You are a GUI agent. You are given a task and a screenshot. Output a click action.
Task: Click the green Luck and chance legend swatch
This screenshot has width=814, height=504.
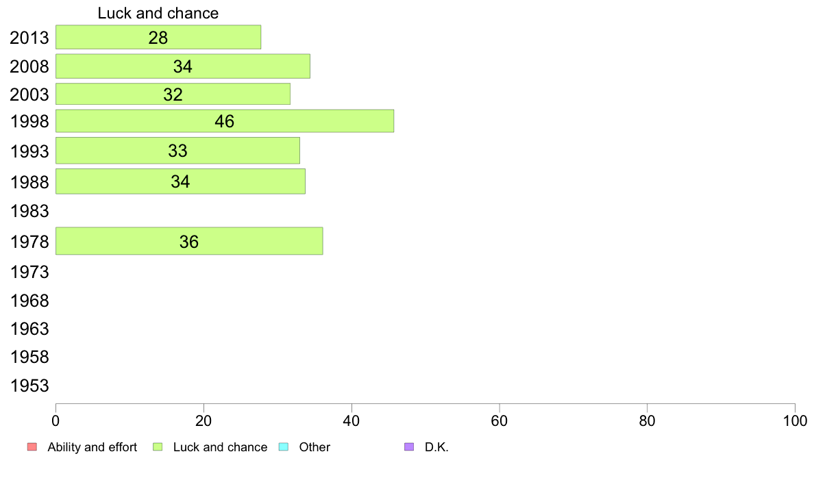click(x=158, y=447)
